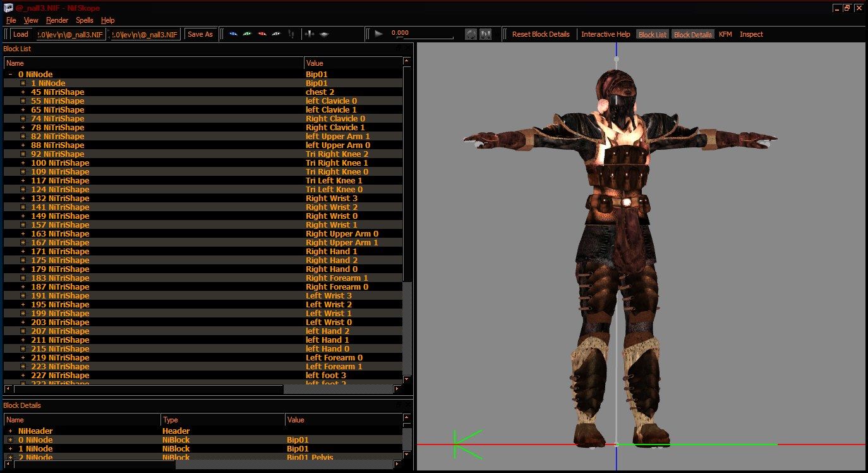This screenshot has height=473, width=868.
Task: Expand 171 NiTriShape Right Hand 1
Action: point(23,252)
